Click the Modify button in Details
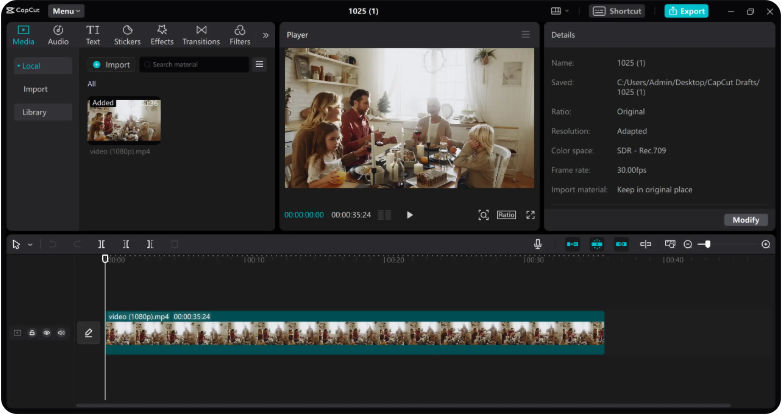Viewport: 782px width, 415px height. coord(746,220)
